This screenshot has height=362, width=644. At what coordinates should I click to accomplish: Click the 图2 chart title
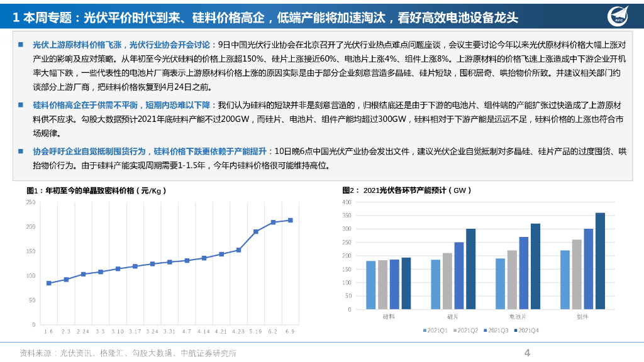pos(407,190)
